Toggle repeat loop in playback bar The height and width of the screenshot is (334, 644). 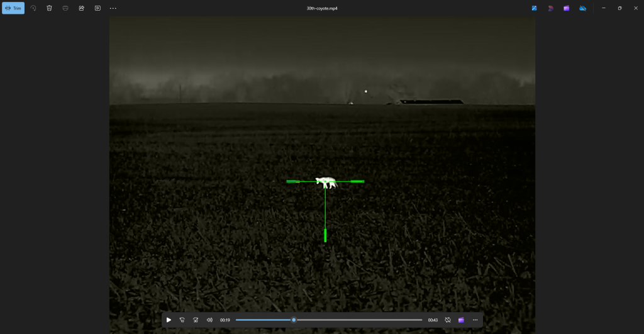(448, 320)
